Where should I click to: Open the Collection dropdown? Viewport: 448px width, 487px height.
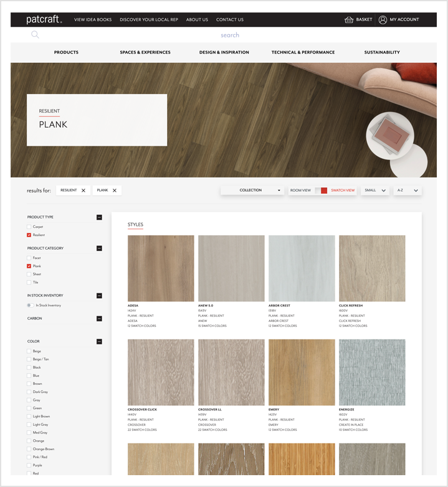click(252, 191)
